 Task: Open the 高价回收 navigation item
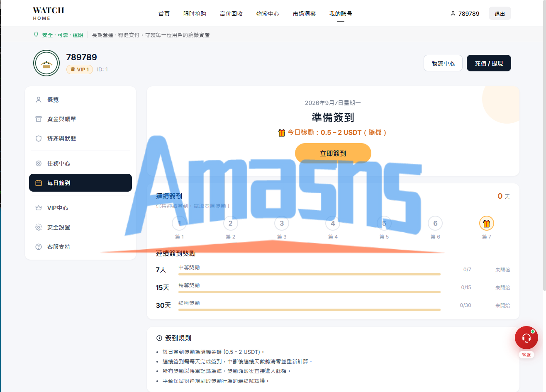click(x=232, y=14)
